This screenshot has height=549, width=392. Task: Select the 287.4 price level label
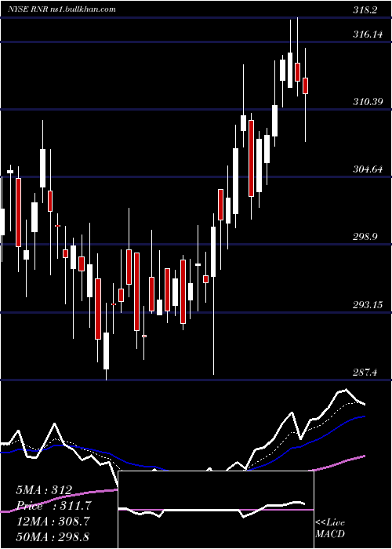[x=365, y=373]
